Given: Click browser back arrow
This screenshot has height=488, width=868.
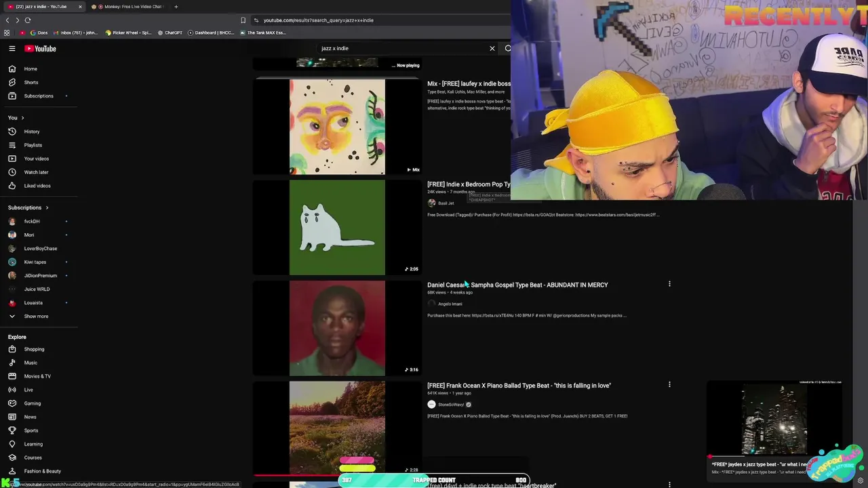Looking at the screenshot, I should [x=7, y=20].
